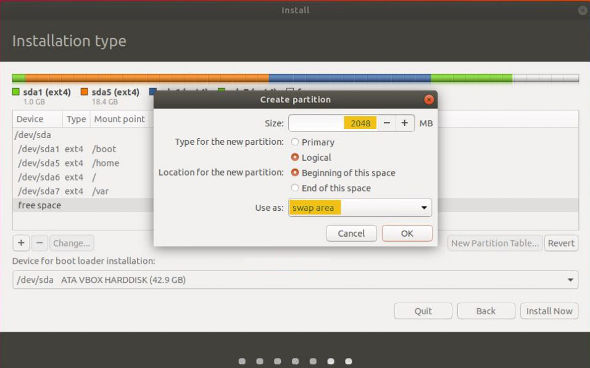Close the Install window
The image size is (590, 368).
click(582, 10)
